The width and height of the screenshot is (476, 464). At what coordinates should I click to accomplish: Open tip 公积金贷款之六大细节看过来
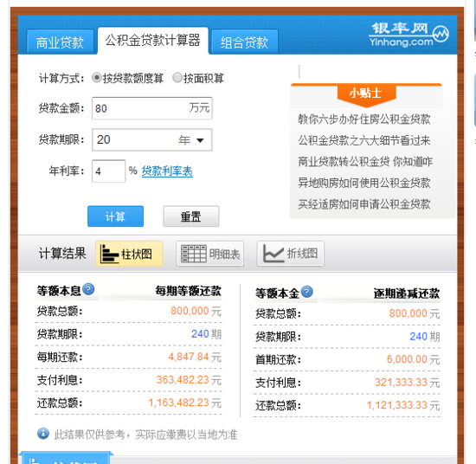[x=364, y=140]
